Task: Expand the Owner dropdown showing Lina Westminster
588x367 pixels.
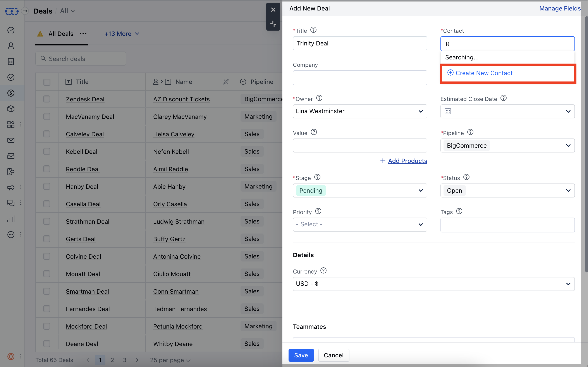Action: click(360, 111)
